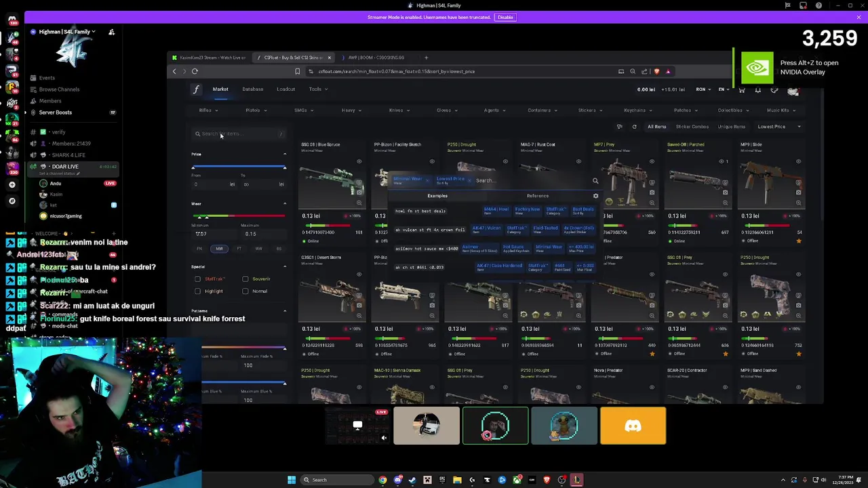This screenshot has width=868, height=488.
Task: Select the All Items filter tab
Action: pos(656,127)
